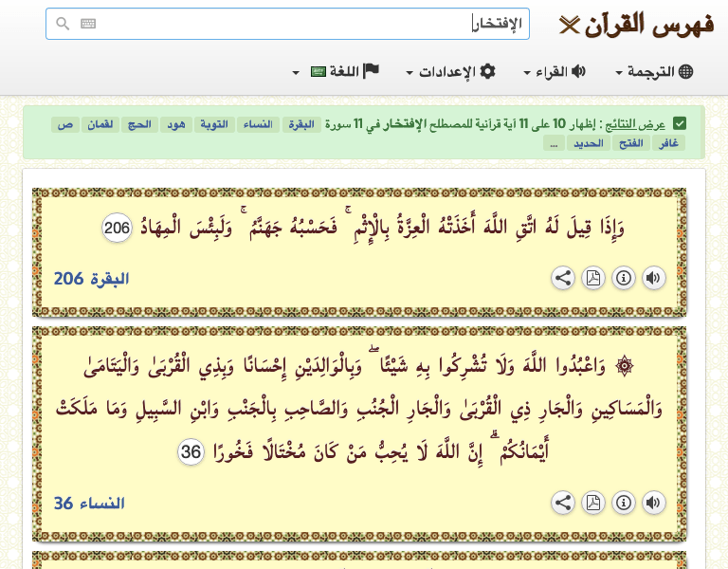Viewport: 728px width, 569px height.
Task: Click the search input field
Action: point(287,24)
